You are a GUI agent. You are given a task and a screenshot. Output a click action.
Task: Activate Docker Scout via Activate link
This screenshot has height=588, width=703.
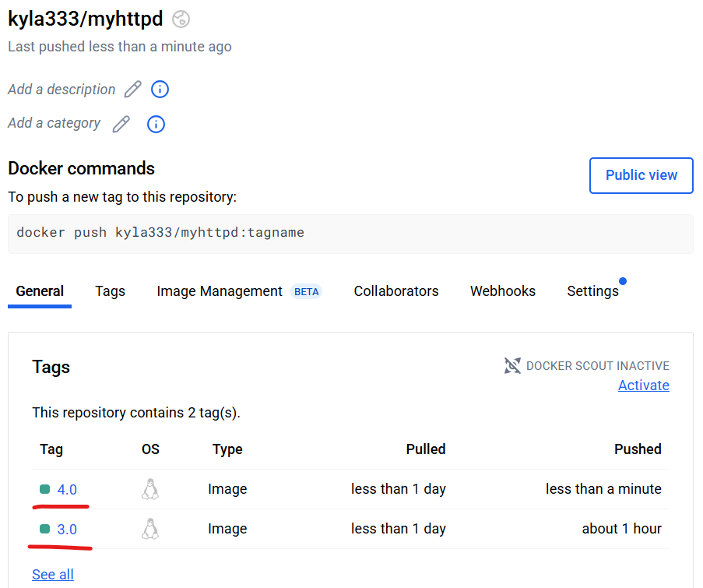coord(643,386)
